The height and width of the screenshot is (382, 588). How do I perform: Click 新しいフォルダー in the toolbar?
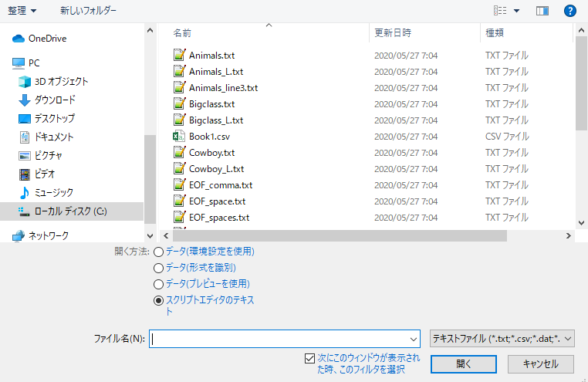88,11
